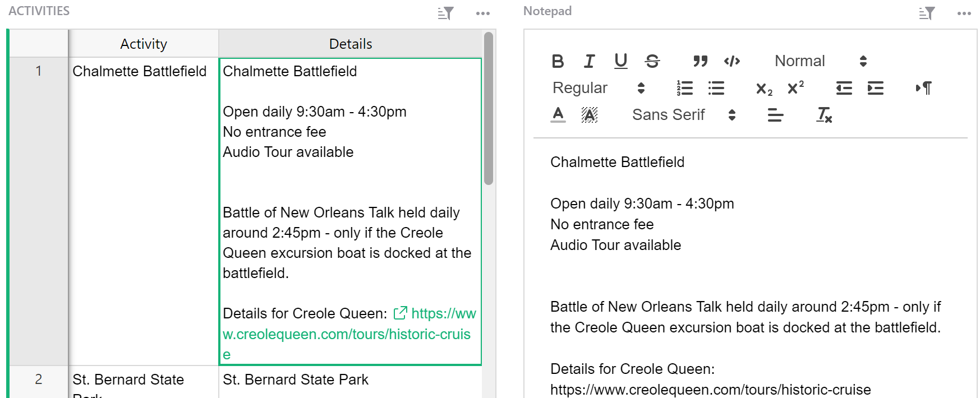
Task: Increase the paragraph indent
Action: tap(875, 88)
